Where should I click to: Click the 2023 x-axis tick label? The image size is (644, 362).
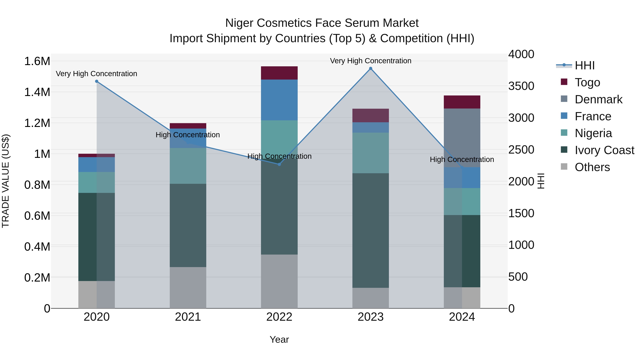point(370,317)
